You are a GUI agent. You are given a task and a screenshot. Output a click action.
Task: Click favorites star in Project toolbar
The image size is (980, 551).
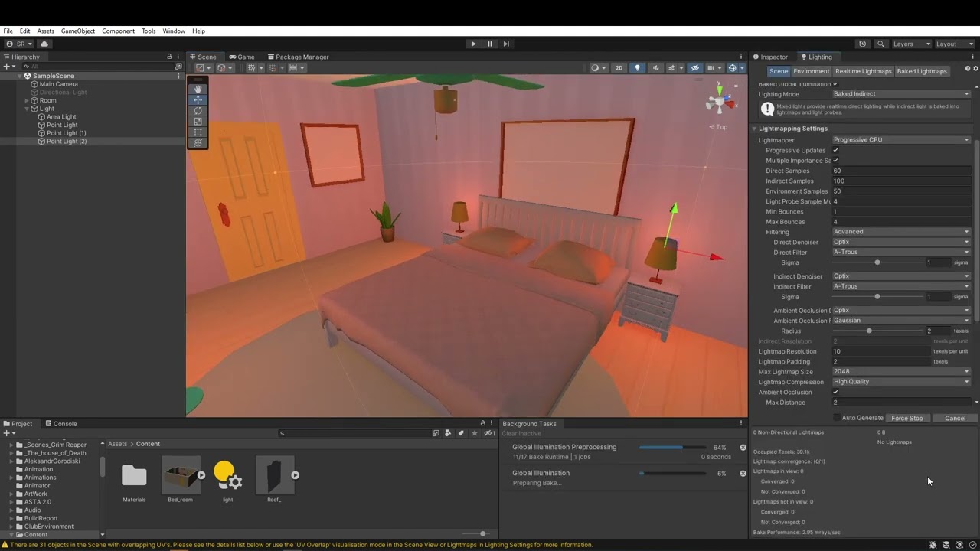click(474, 433)
